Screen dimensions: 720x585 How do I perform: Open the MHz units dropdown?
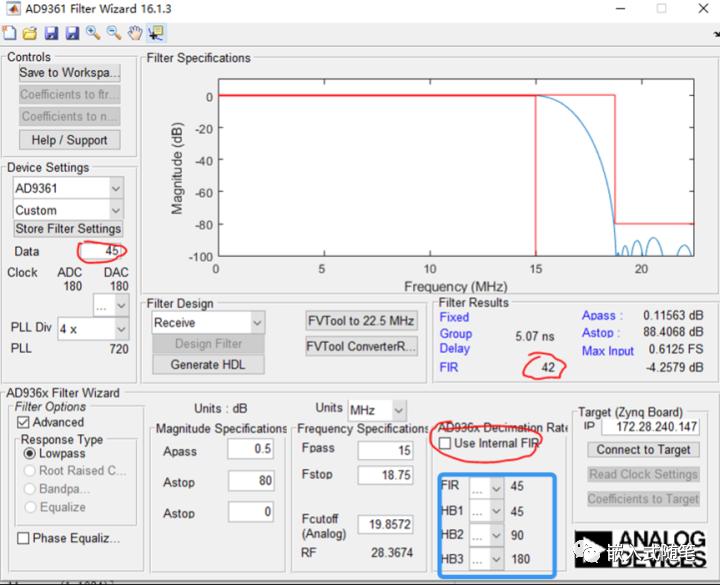377,410
